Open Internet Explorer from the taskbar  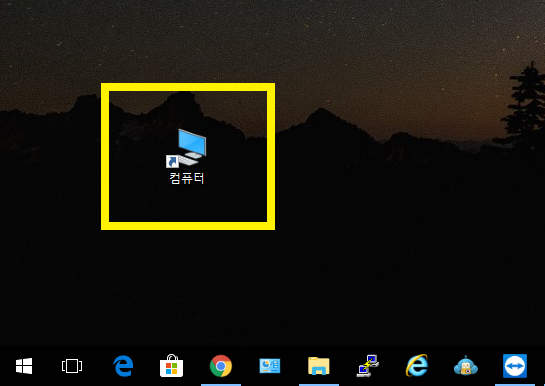(x=417, y=366)
